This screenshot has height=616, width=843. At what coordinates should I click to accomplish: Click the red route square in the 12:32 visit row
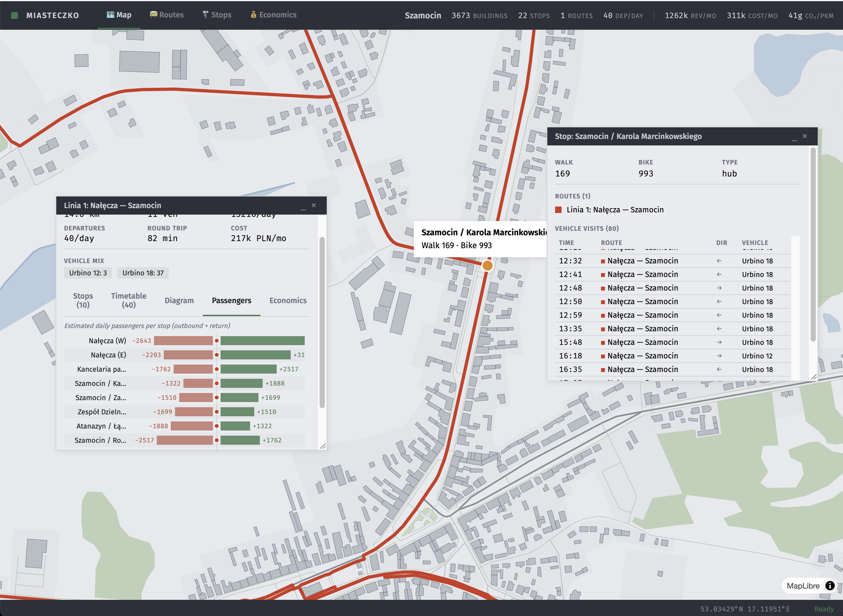(603, 260)
